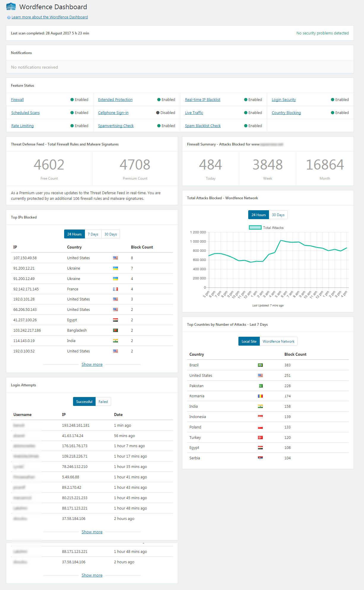Show Failed login attempts tab
Screen dimensions: 364x590
click(103, 402)
